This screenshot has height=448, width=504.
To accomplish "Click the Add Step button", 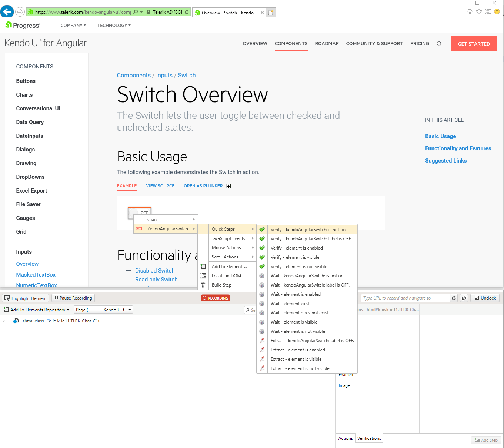I will tap(486, 440).
